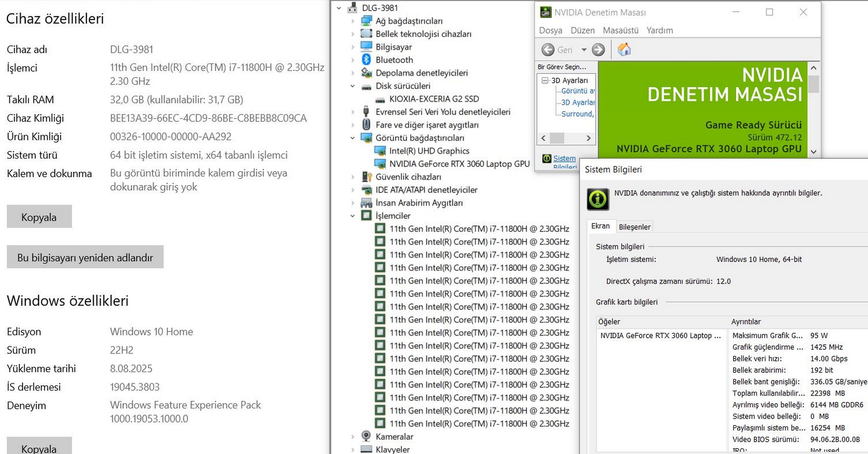The height and width of the screenshot is (454, 868).
Task: Switch to the Bileşenler tab
Action: tap(635, 227)
